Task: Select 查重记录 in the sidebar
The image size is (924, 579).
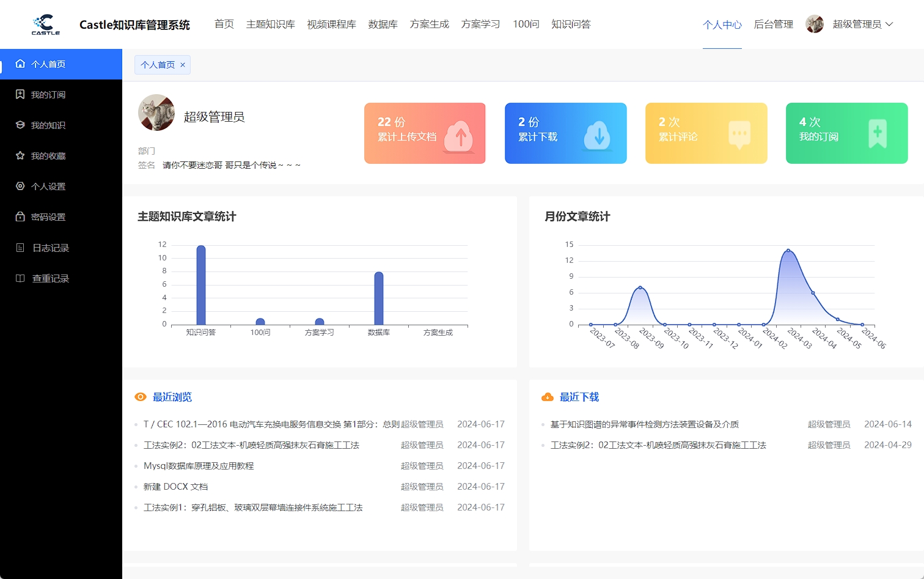Action: point(49,278)
